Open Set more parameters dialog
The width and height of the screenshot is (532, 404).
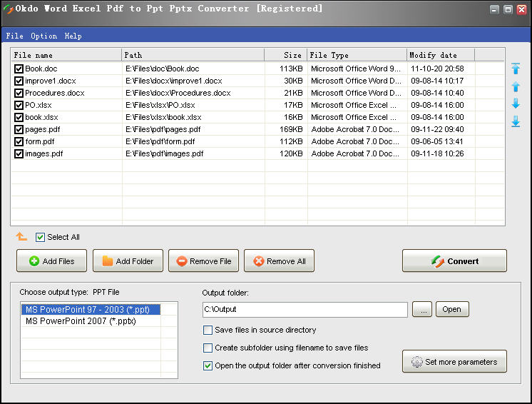[x=455, y=362]
